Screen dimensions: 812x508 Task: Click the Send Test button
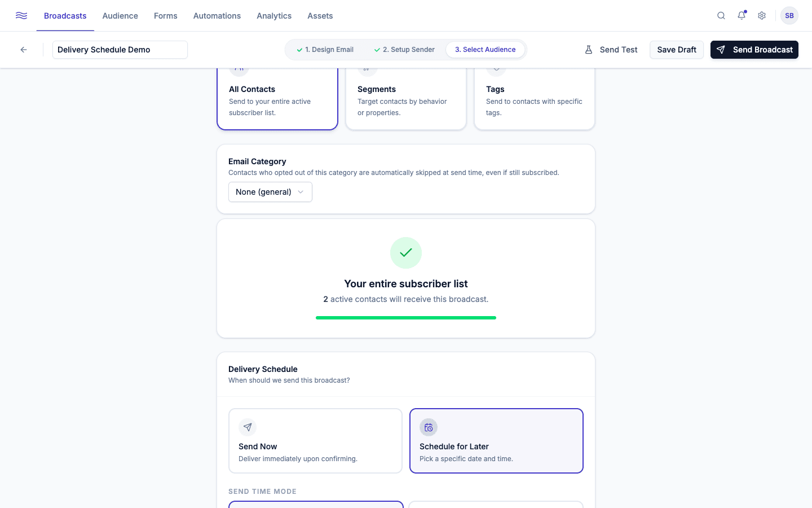click(x=611, y=50)
